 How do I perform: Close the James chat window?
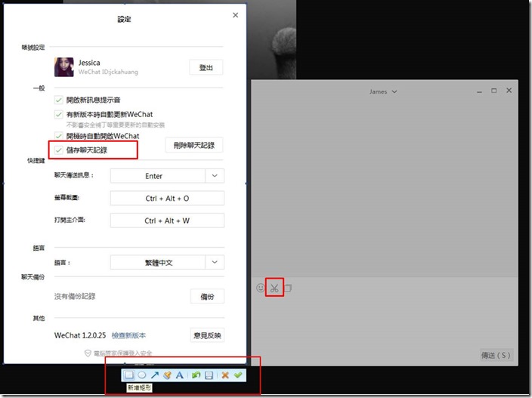pos(509,90)
